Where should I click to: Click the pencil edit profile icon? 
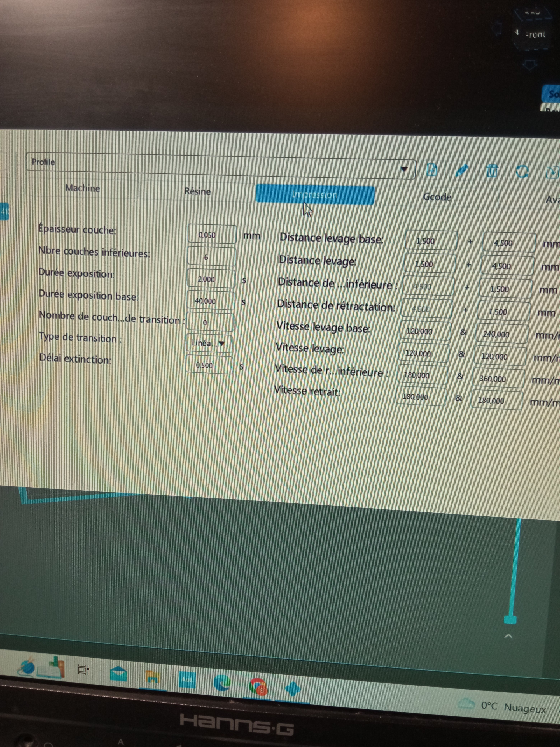point(461,170)
